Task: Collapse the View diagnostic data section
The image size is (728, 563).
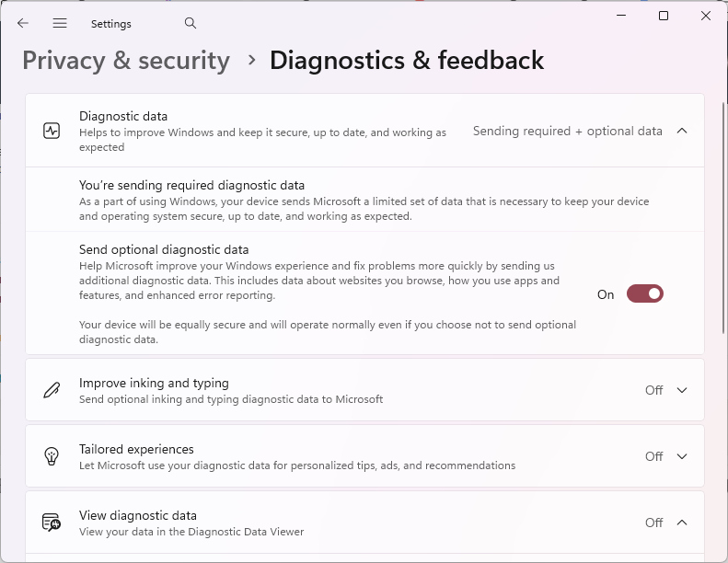Action: [x=682, y=523]
